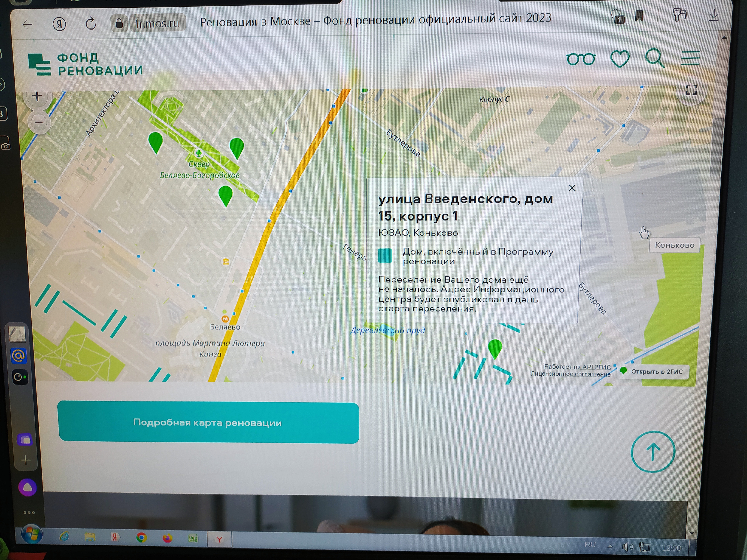Image resolution: width=747 pixels, height=560 pixels.
Task: Click the scroll-to-top round arrow button
Action: click(653, 452)
